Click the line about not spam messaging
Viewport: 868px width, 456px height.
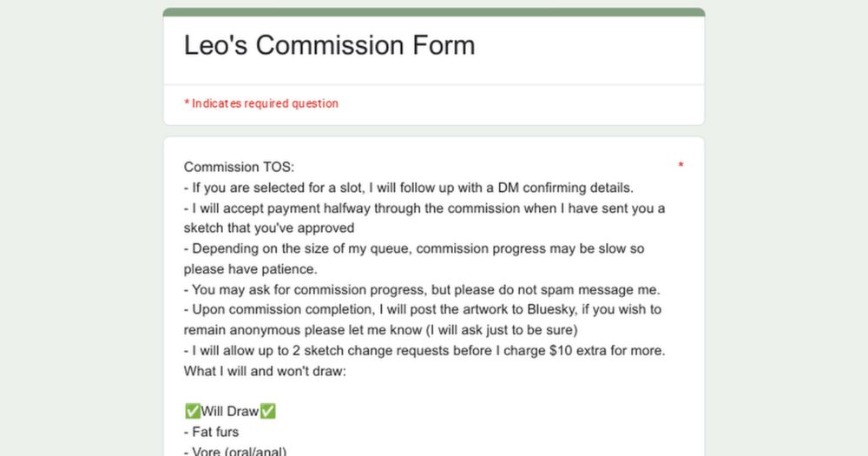click(x=422, y=290)
